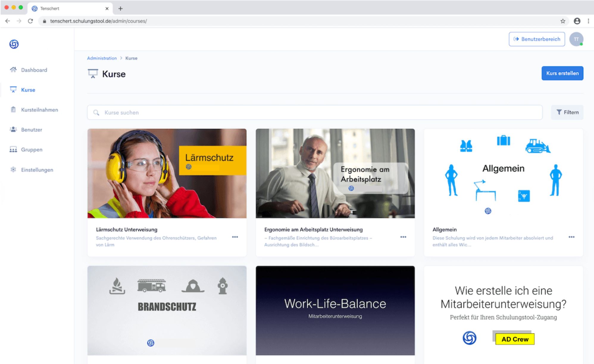Open the Filtern filter options

(567, 112)
